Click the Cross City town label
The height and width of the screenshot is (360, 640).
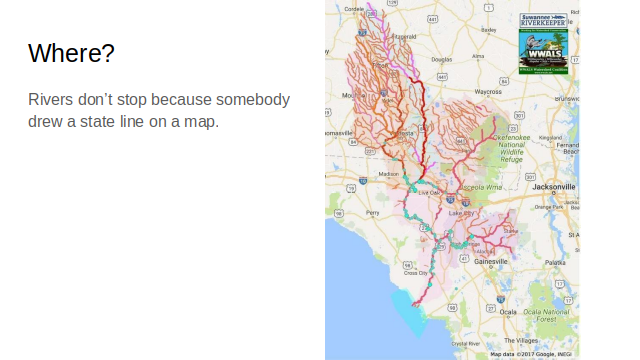click(x=416, y=273)
